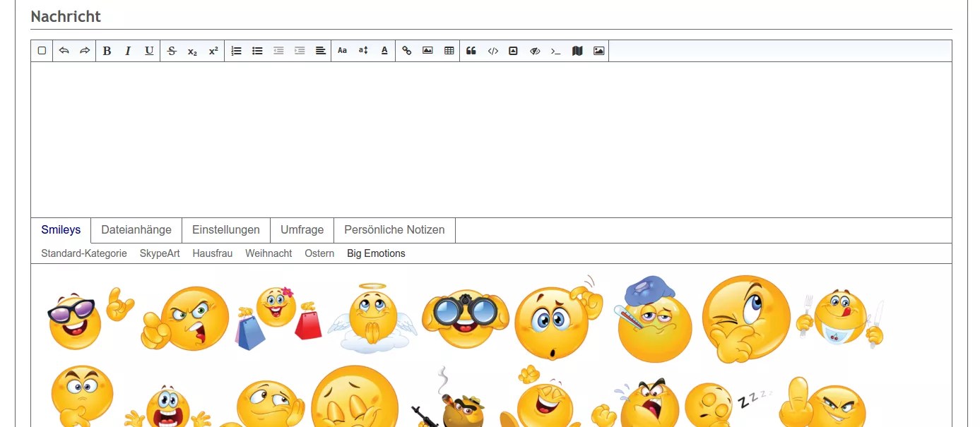Insert a bulleted list
980x427 pixels.
pyautogui.click(x=257, y=51)
